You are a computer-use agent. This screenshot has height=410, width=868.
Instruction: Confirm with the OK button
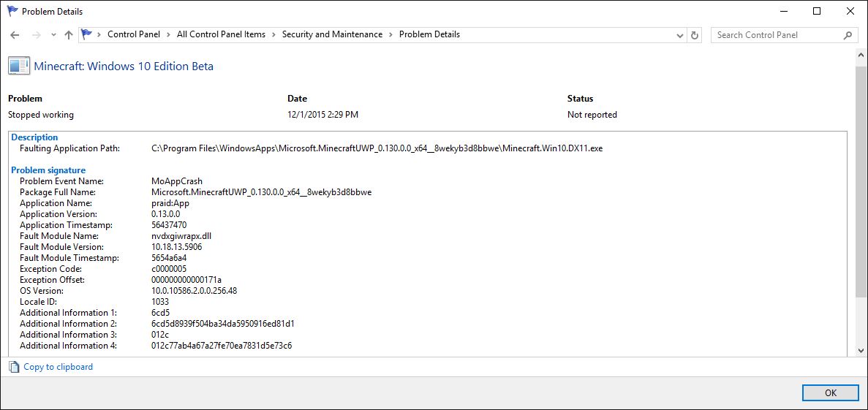tap(831, 393)
